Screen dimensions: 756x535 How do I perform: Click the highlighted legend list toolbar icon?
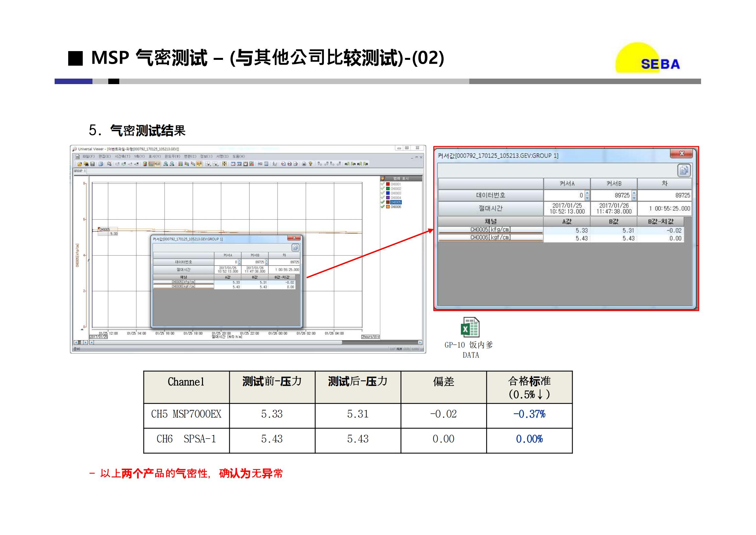pos(151,164)
